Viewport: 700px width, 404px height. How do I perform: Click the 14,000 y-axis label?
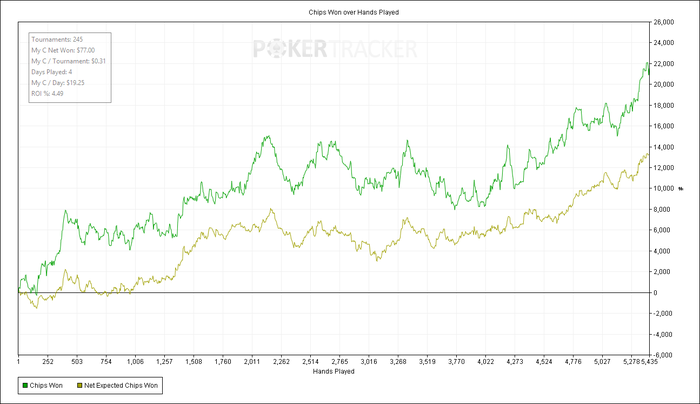(664, 147)
